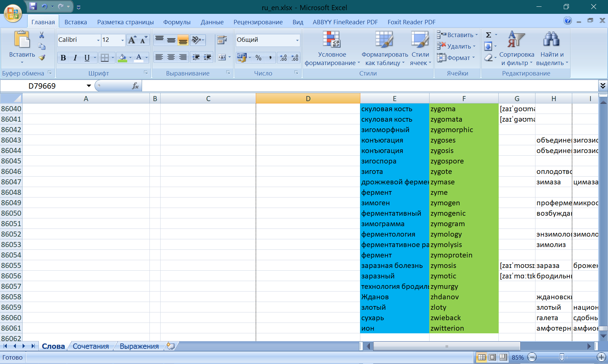Click the Format Painter brush icon

point(42,58)
